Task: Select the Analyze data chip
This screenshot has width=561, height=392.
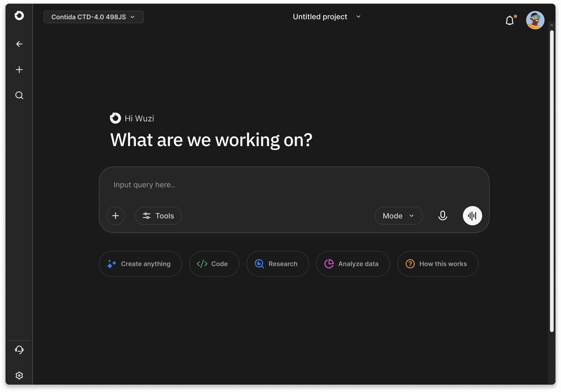Action: (353, 264)
